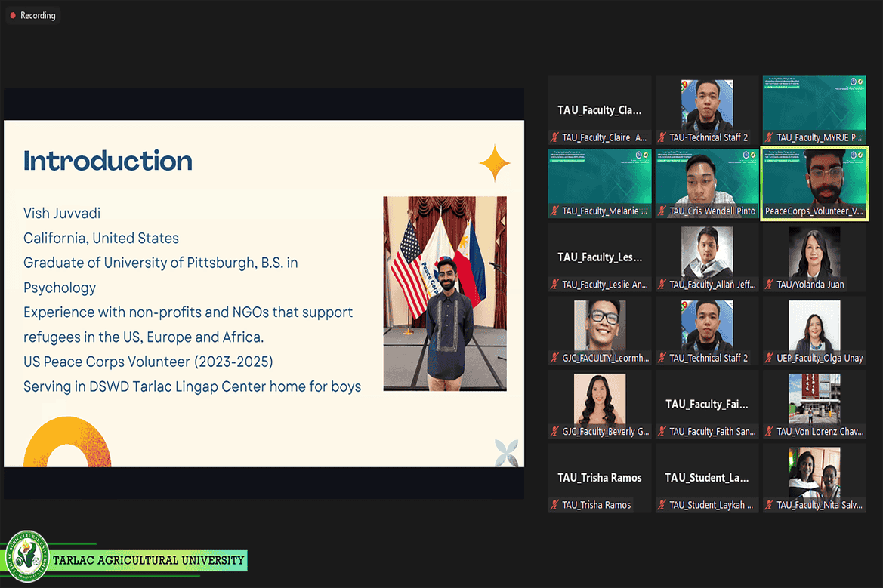883x588 pixels.
Task: Select muted mic icon beside TAU/Yolanda Juan
Action: point(770,285)
